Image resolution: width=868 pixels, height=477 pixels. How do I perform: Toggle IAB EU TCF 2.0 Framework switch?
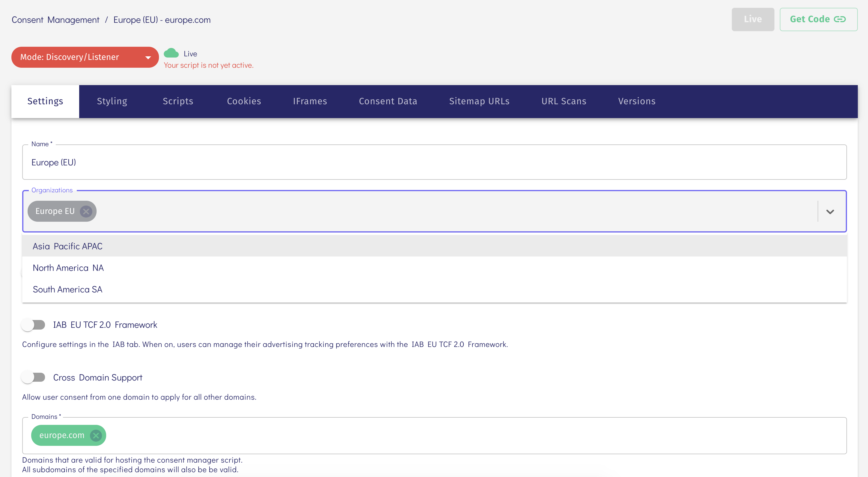point(33,325)
